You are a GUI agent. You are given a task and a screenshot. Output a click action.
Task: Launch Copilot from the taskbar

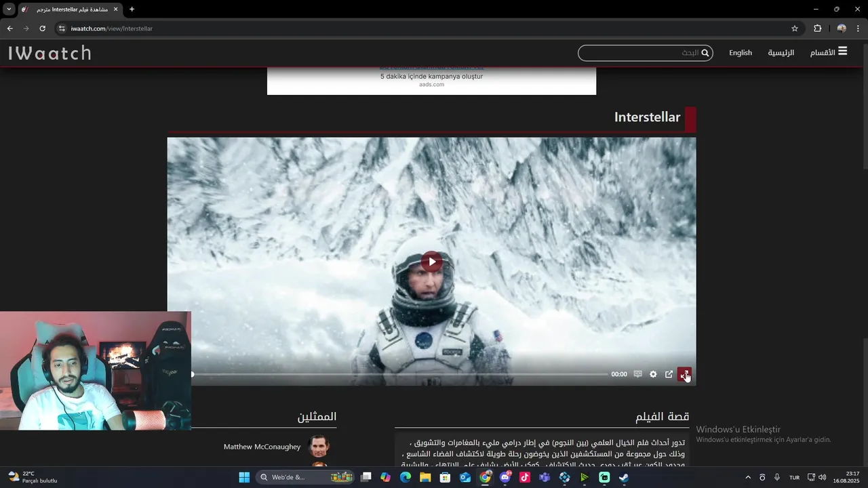click(x=386, y=477)
